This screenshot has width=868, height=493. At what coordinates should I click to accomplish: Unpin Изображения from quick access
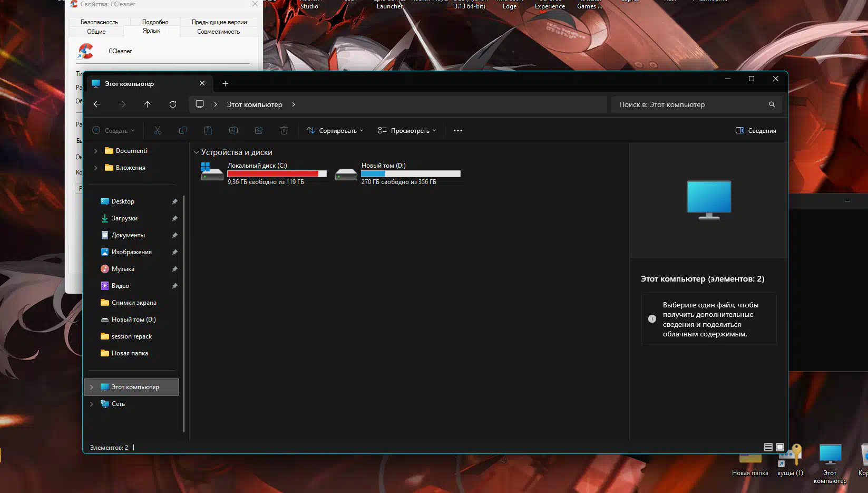pos(174,252)
